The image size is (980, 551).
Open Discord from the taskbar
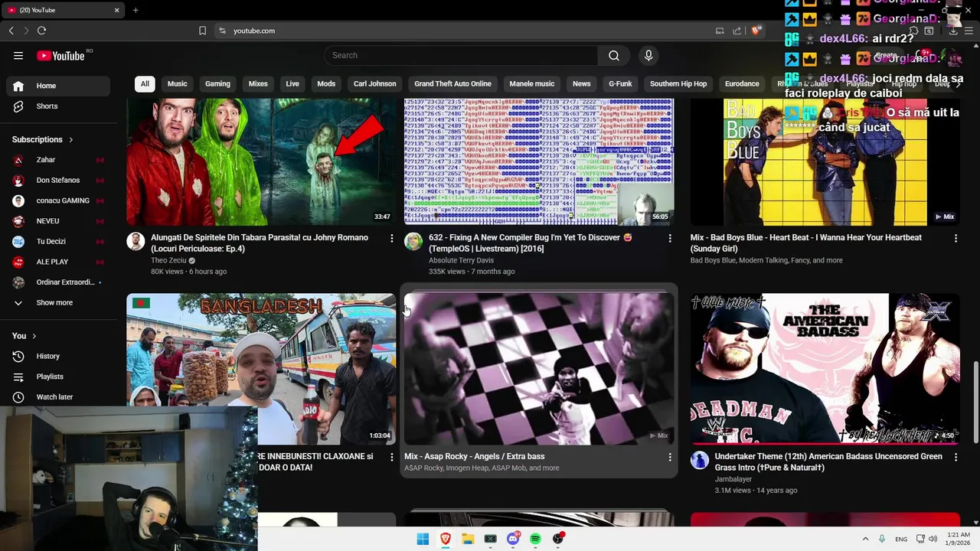click(x=513, y=539)
